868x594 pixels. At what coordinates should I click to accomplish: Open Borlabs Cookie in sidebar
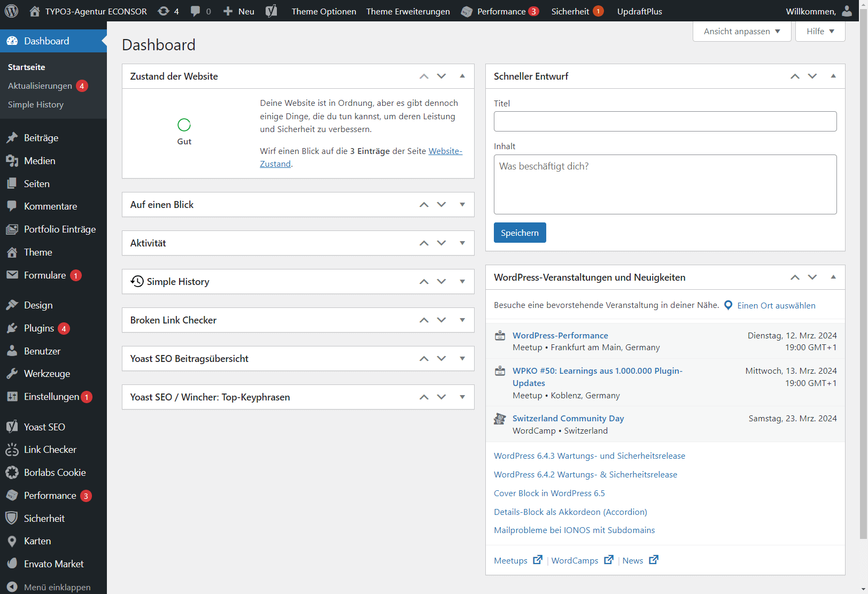[x=54, y=473]
